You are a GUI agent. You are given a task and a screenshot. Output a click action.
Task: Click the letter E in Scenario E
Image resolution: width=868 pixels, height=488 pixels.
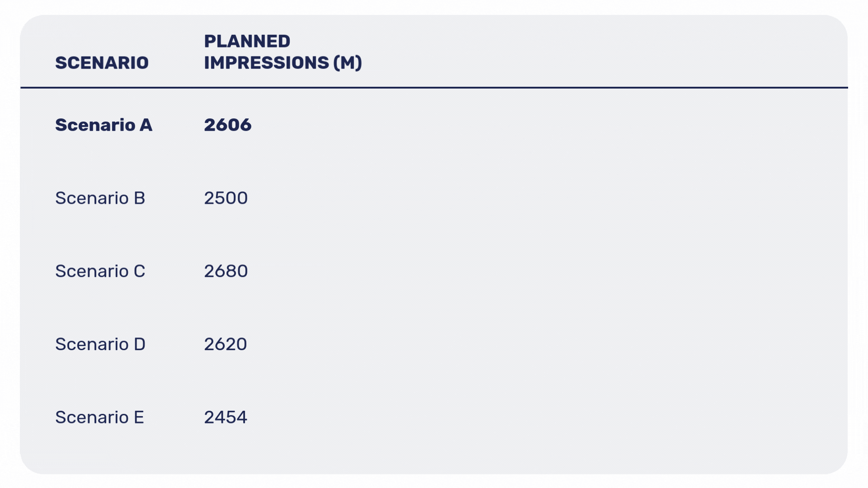(x=139, y=418)
